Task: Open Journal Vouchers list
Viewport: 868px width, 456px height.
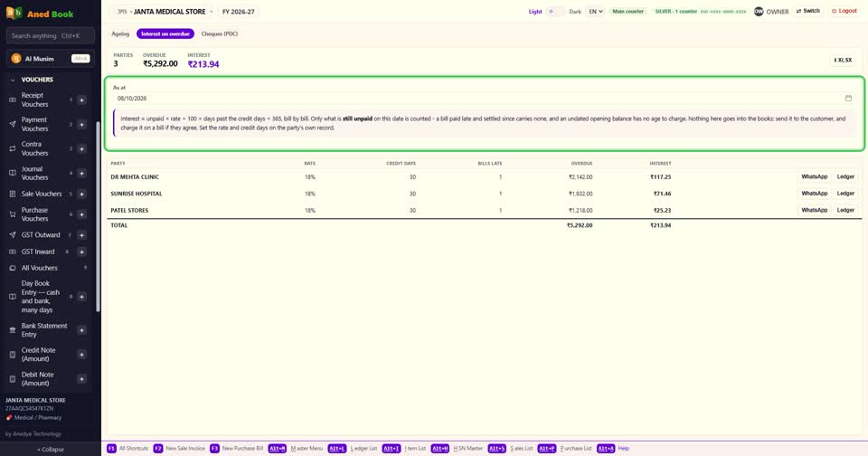Action: (34, 173)
